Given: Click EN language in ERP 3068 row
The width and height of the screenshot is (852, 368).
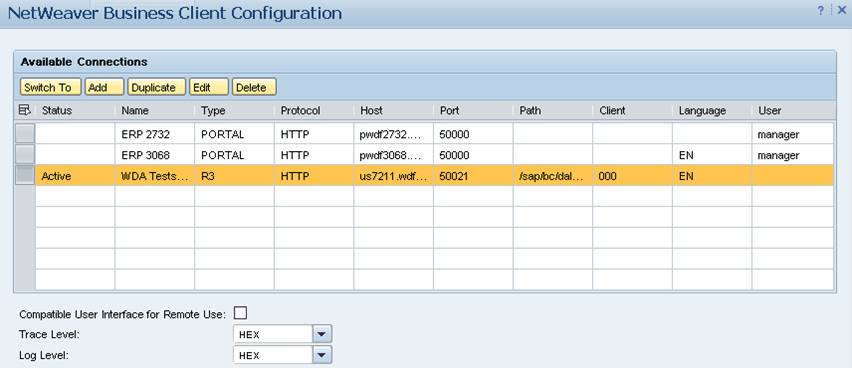Looking at the screenshot, I should click(712, 155).
